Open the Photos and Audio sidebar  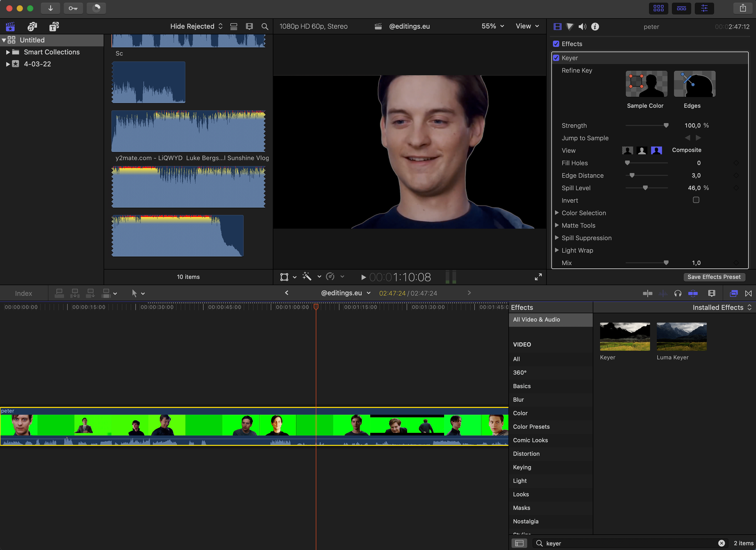coord(32,26)
